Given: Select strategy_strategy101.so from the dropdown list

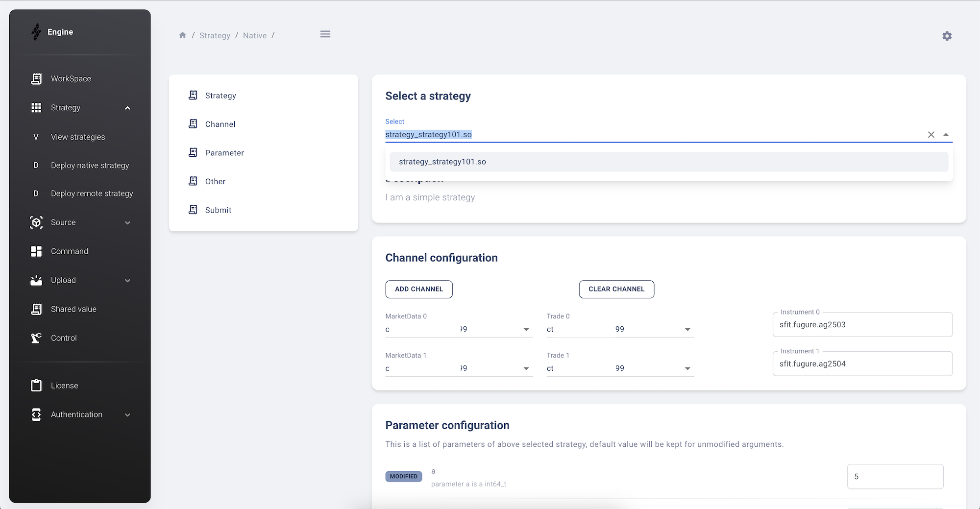Looking at the screenshot, I should [442, 162].
